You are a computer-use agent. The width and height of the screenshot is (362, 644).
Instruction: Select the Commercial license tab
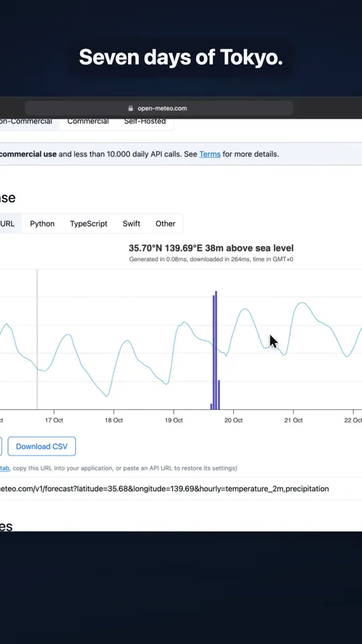tap(88, 121)
